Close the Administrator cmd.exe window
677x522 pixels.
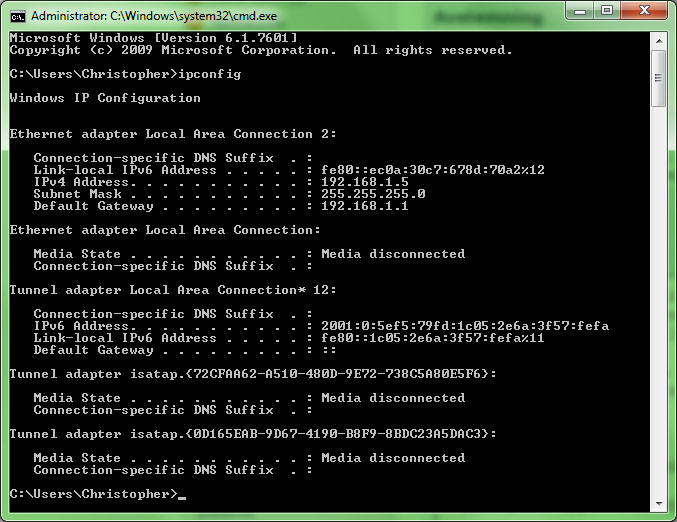644,11
